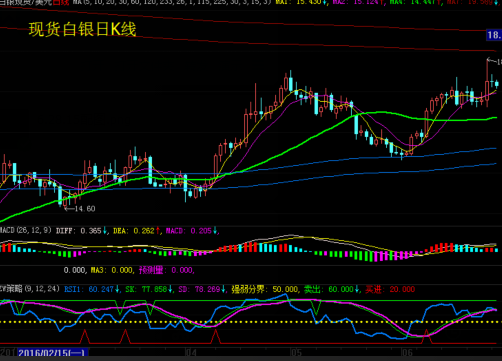Click the 卖出 60.000 sell label
This screenshot has height=361, width=502.
click(x=331, y=289)
